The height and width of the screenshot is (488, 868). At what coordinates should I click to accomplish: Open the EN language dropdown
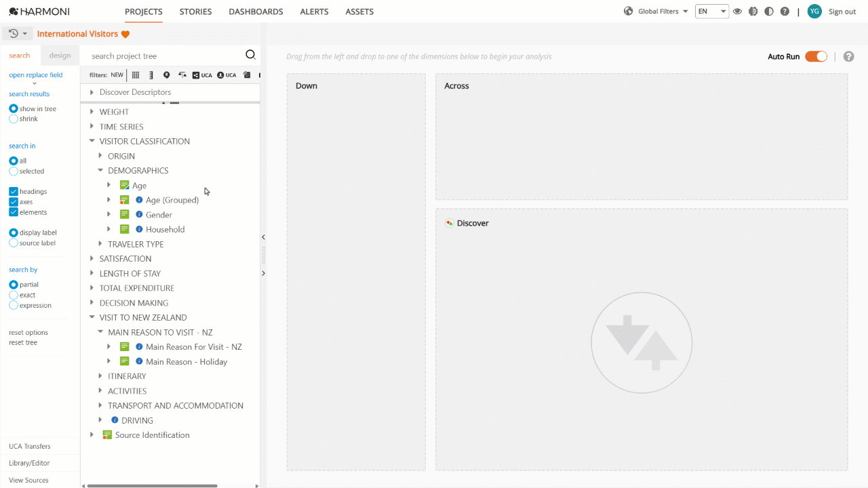pos(712,12)
